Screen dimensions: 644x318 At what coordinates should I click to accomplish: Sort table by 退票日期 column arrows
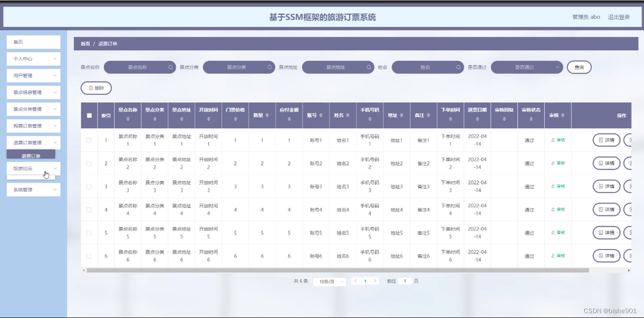[477, 119]
